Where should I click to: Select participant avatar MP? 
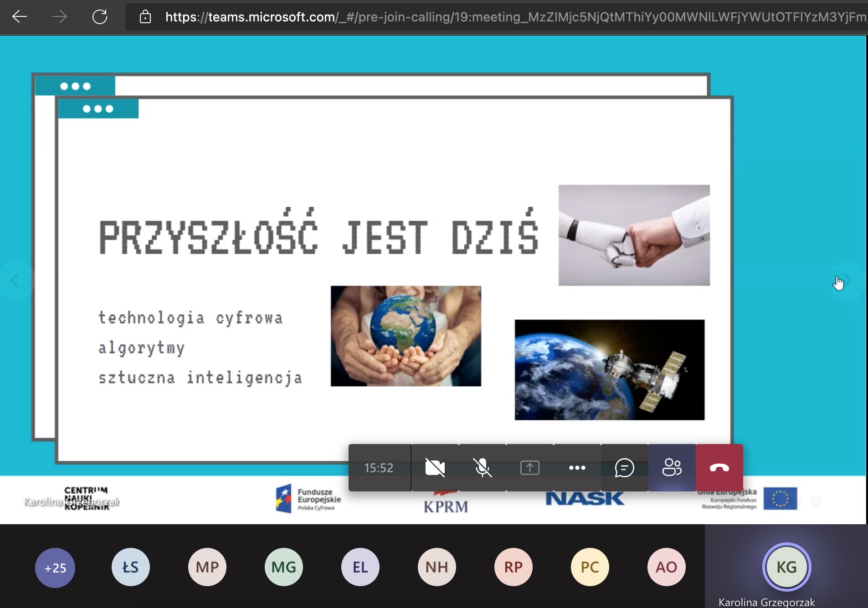click(207, 567)
